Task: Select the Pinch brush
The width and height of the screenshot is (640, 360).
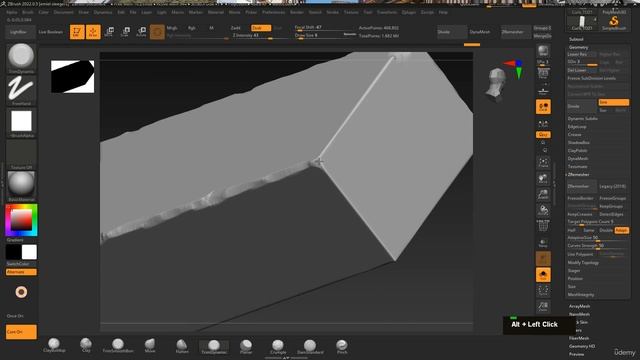Action: [x=342, y=345]
